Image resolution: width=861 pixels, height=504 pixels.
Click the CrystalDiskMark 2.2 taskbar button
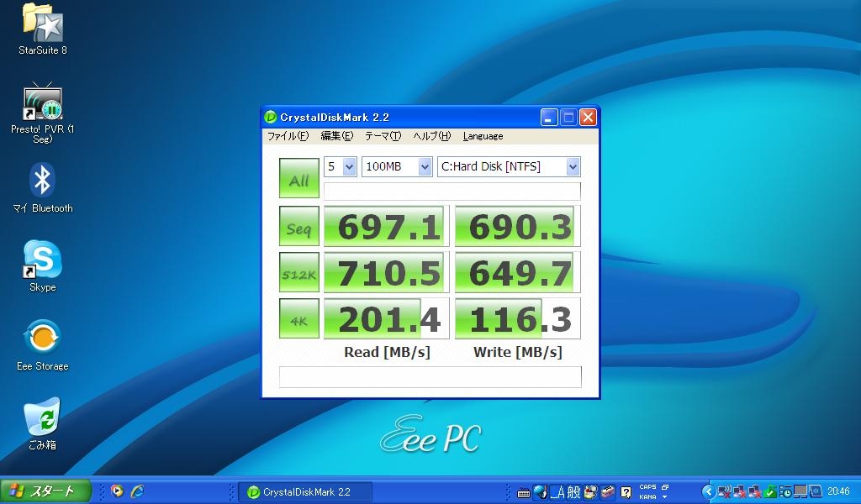pos(306,492)
